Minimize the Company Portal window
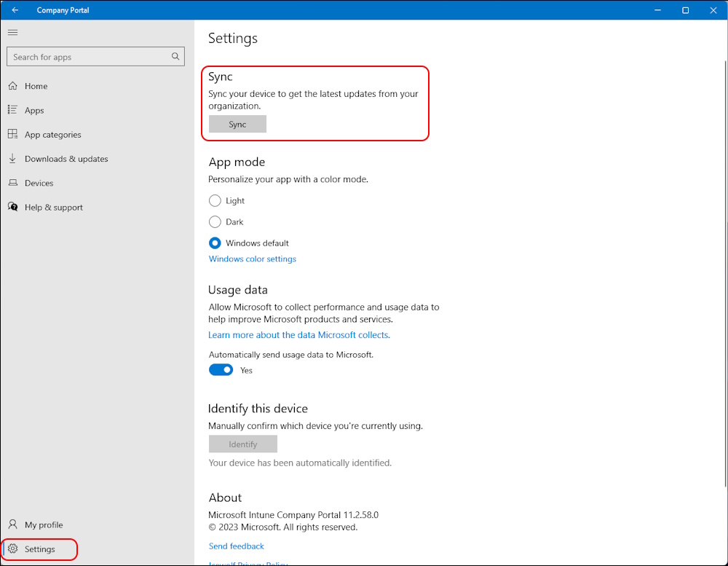 point(657,9)
